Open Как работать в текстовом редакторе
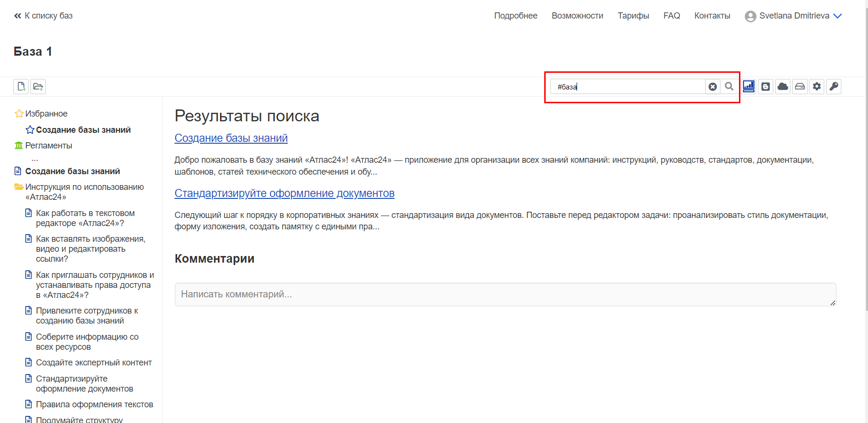 (85, 218)
